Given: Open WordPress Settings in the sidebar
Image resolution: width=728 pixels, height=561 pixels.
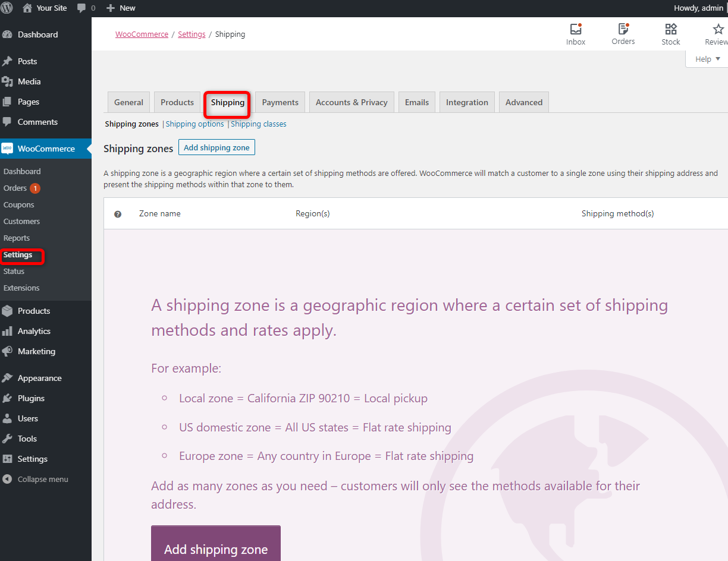Looking at the screenshot, I should tap(32, 459).
